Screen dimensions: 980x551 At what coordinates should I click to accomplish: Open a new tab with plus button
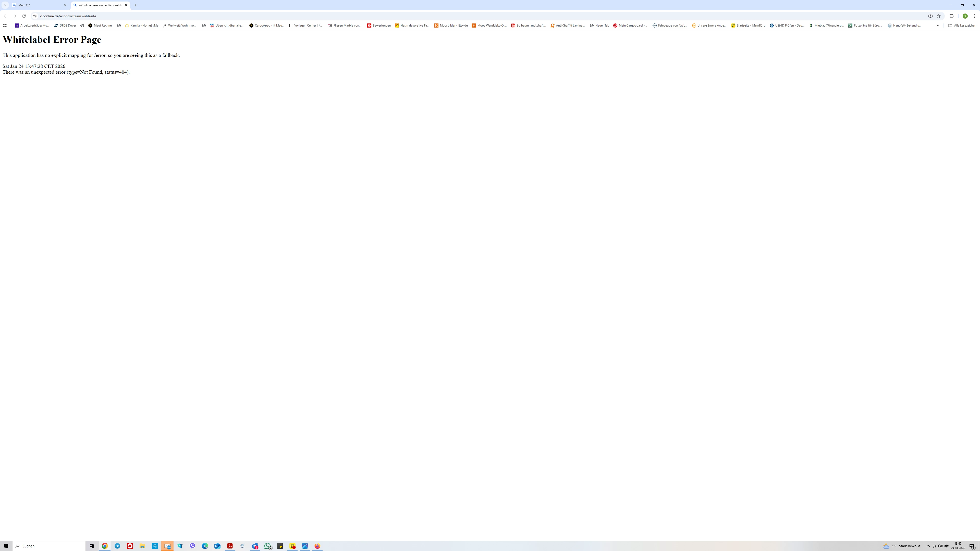pos(135,5)
